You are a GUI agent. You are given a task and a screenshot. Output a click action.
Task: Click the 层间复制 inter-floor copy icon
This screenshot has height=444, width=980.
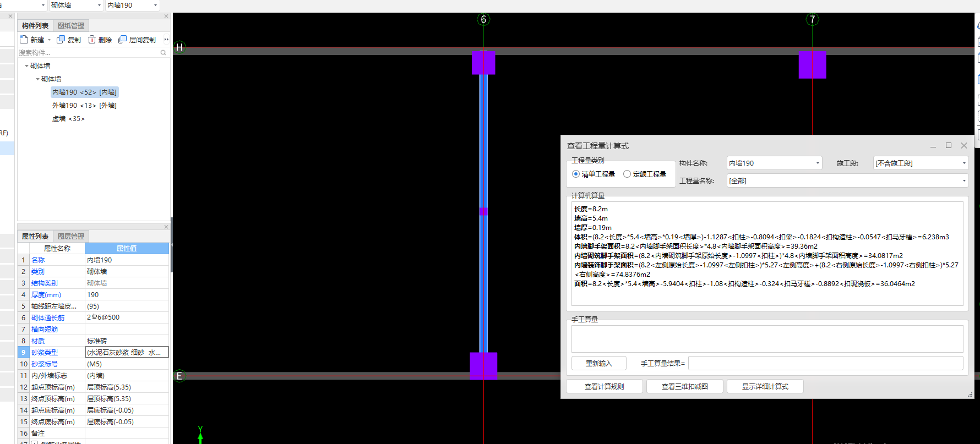click(122, 40)
